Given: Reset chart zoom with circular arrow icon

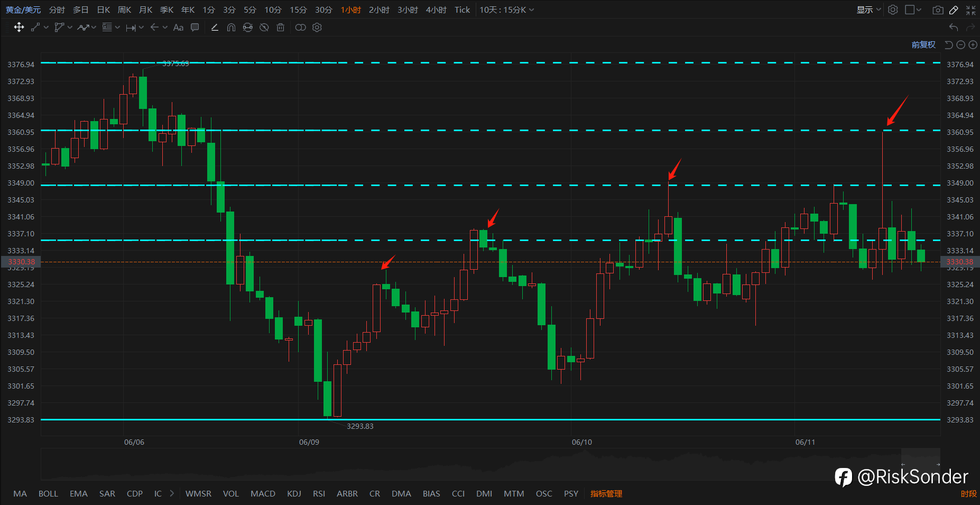Looking at the screenshot, I should 949,45.
